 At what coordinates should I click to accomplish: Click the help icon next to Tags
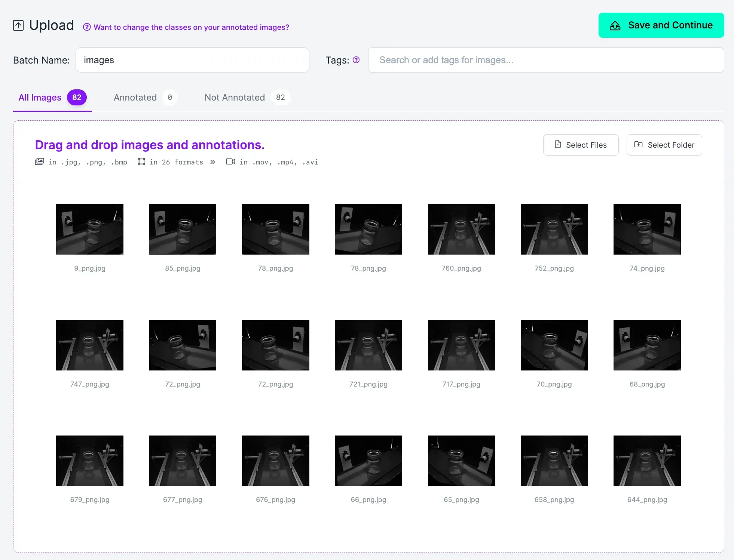click(356, 60)
